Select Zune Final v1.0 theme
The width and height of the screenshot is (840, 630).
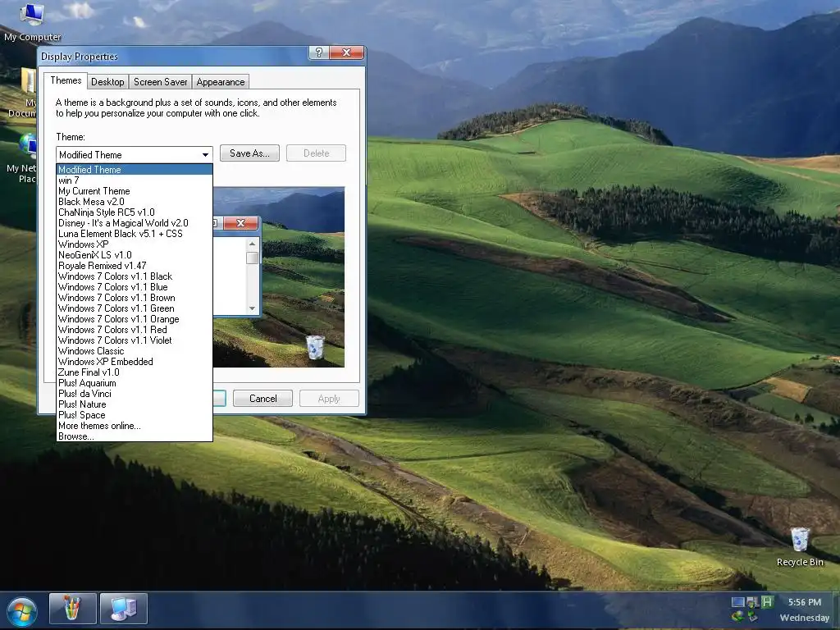pyautogui.click(x=135, y=372)
